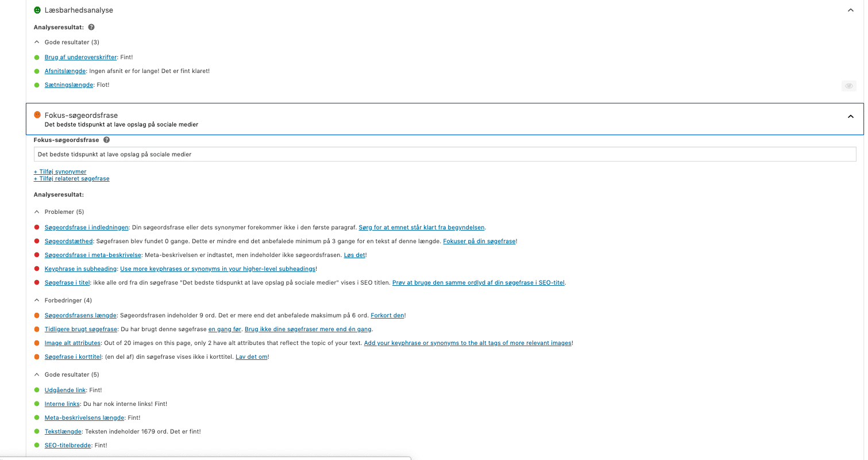Screen dimensions: 868x460
Task: Click the Læsbarhedsanalyse heading text
Action: coord(79,10)
